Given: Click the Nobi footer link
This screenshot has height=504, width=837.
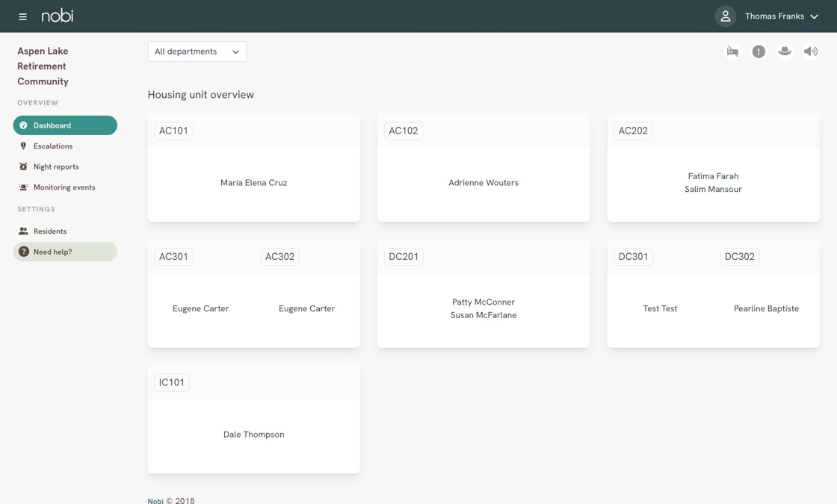Looking at the screenshot, I should [x=155, y=500].
